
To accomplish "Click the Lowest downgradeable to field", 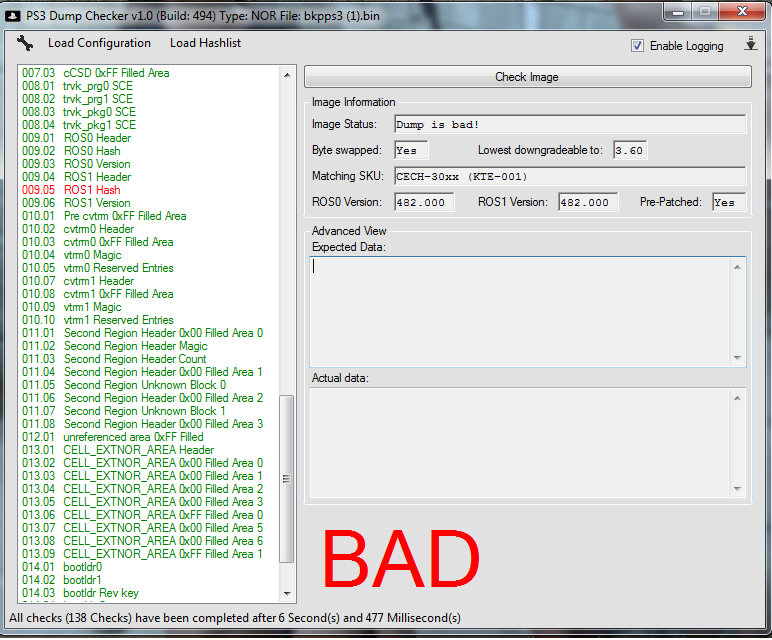I will (630, 150).
